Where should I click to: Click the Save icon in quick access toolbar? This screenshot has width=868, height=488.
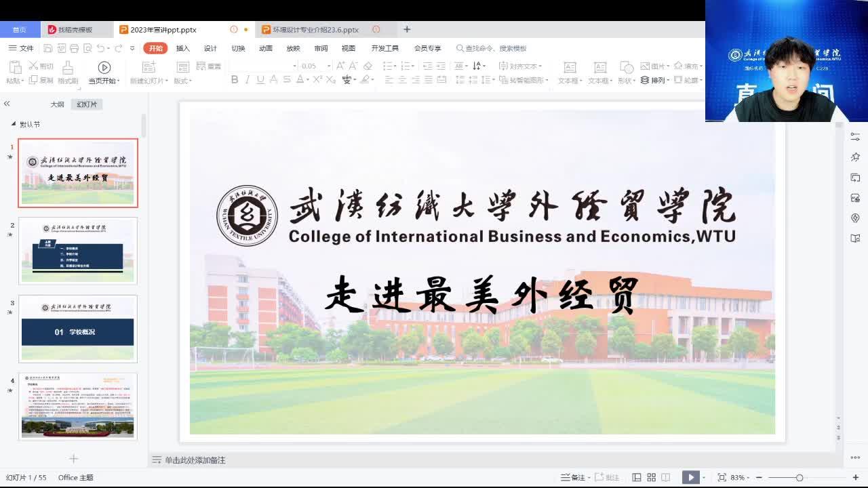[48, 48]
